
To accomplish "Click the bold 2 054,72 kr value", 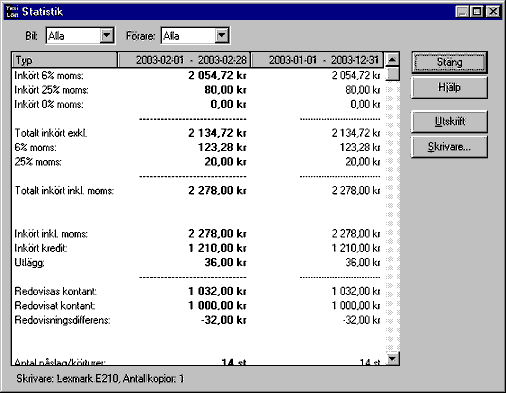I will (217, 75).
